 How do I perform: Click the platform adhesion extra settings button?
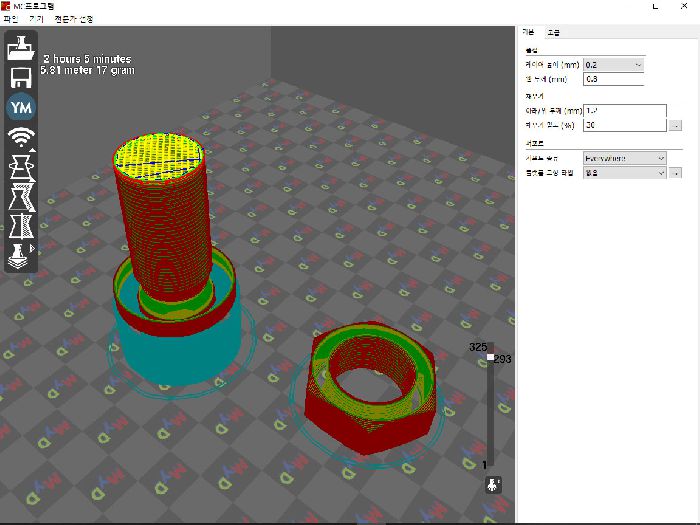coord(675,172)
